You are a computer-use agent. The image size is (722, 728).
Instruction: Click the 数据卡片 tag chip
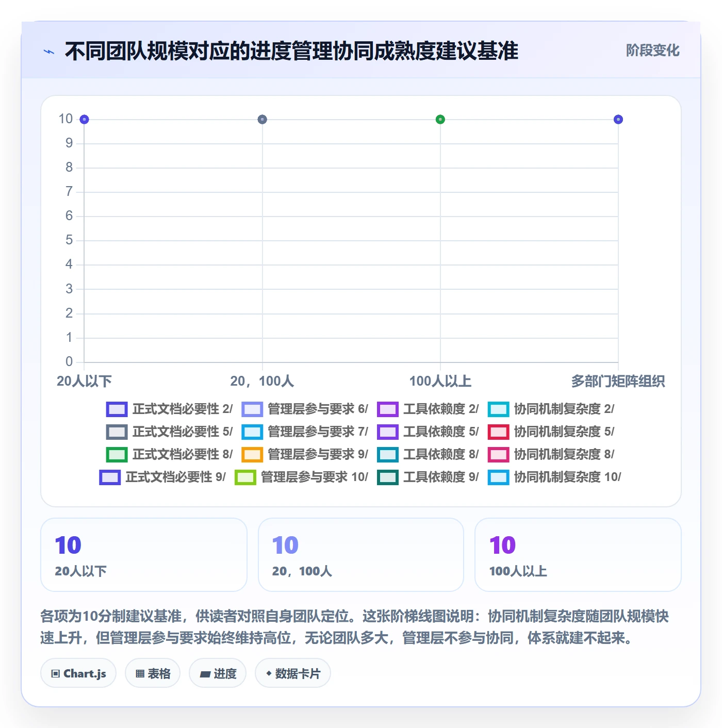coord(293,673)
